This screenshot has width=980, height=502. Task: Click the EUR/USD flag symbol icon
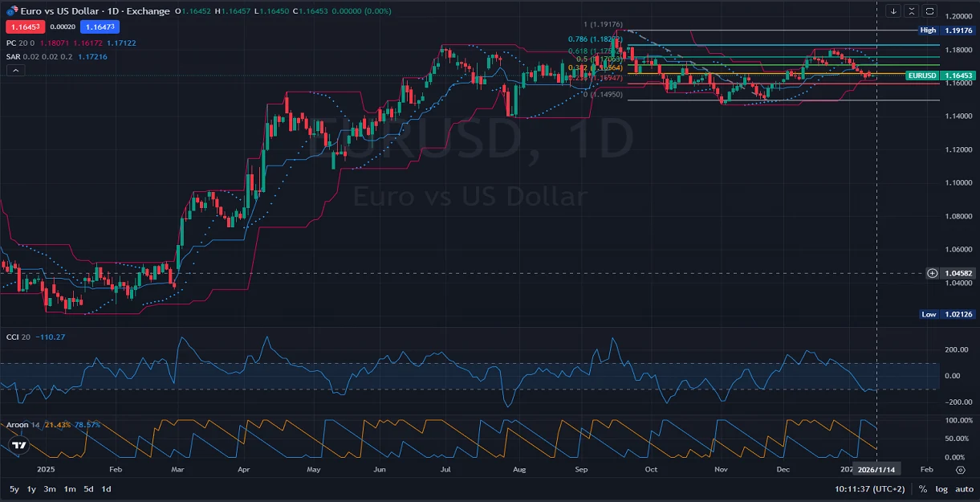[12, 10]
